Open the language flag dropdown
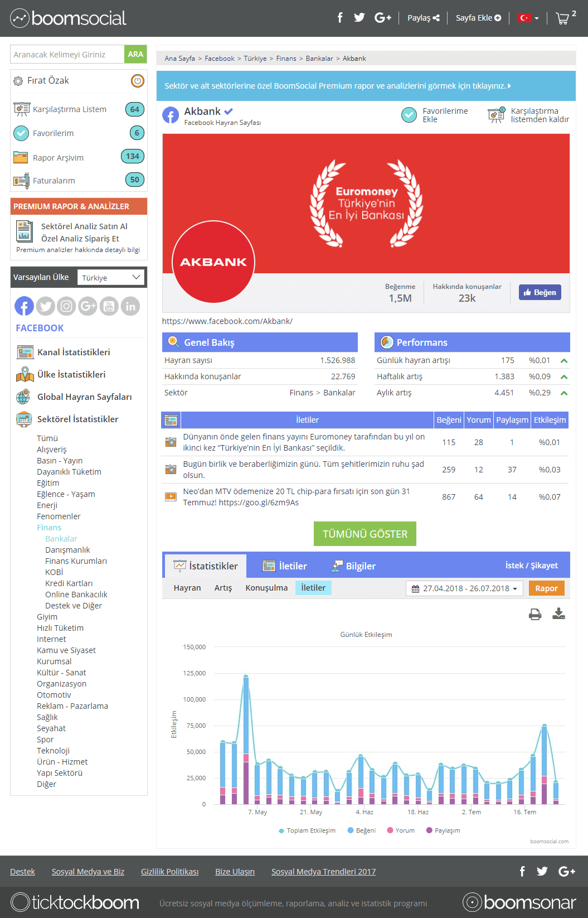588x918 pixels. click(x=528, y=18)
